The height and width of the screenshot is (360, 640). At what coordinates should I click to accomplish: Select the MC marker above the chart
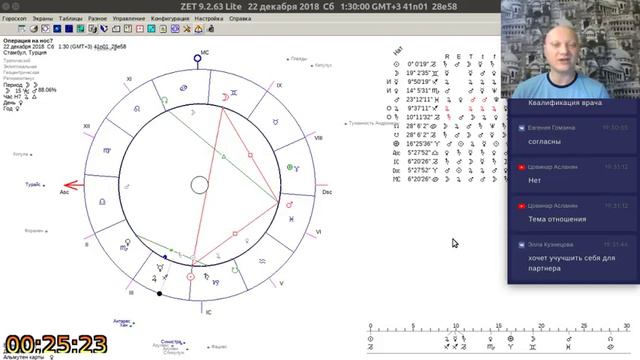point(198,58)
